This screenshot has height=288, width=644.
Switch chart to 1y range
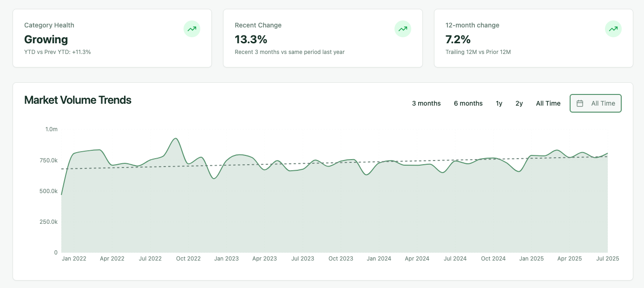tap(499, 103)
